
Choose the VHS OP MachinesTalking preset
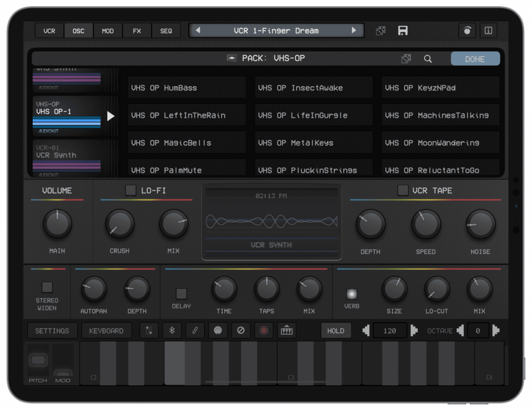(441, 115)
